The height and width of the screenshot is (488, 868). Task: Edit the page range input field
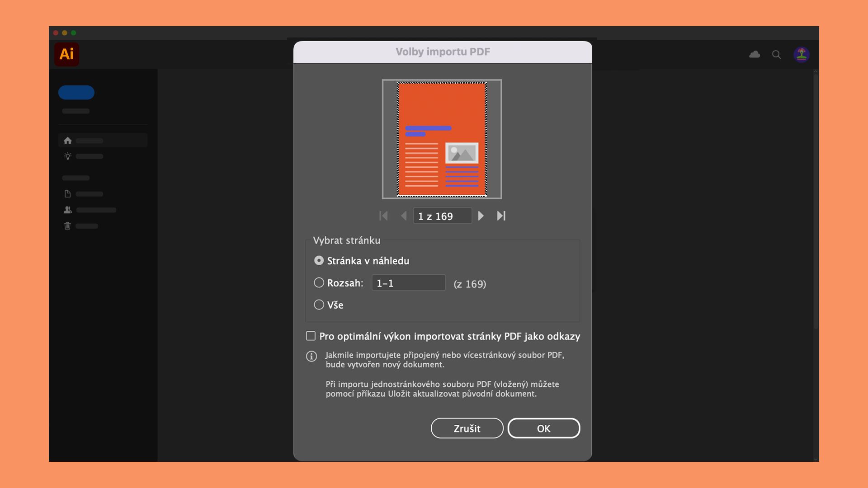pyautogui.click(x=408, y=282)
